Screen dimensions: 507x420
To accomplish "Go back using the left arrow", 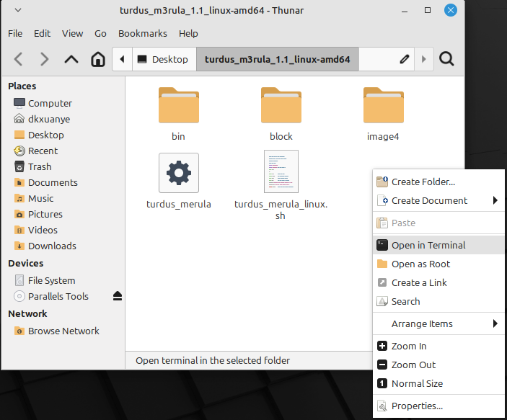I will pos(19,59).
